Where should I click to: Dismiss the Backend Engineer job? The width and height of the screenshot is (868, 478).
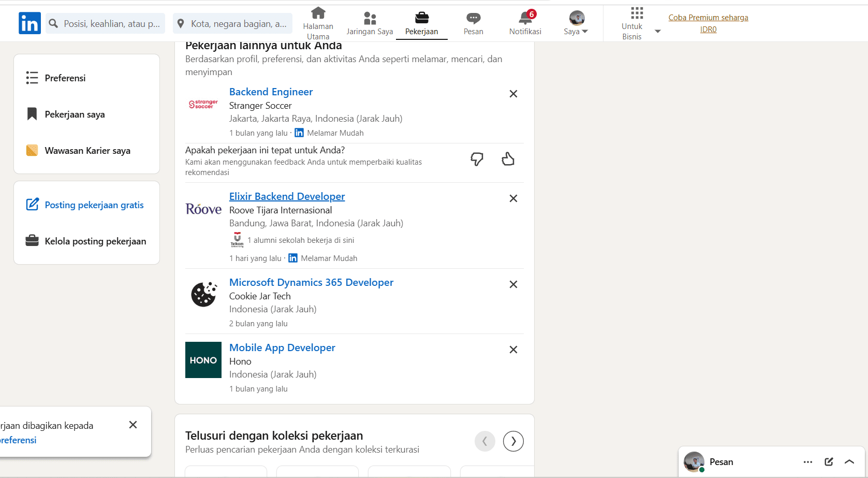click(513, 94)
